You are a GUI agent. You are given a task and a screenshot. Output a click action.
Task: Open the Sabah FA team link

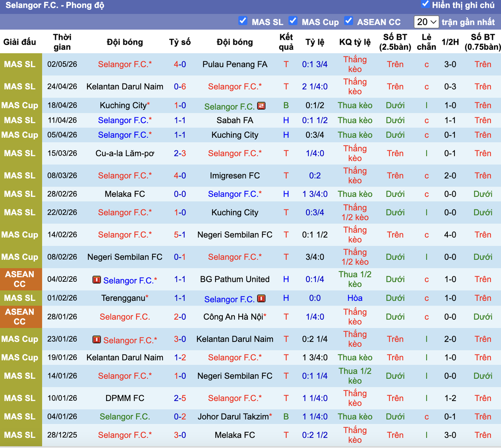coord(235,120)
